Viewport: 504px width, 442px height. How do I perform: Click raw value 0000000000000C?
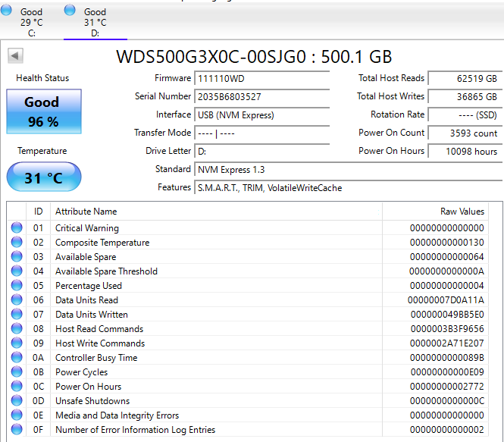pos(447,401)
